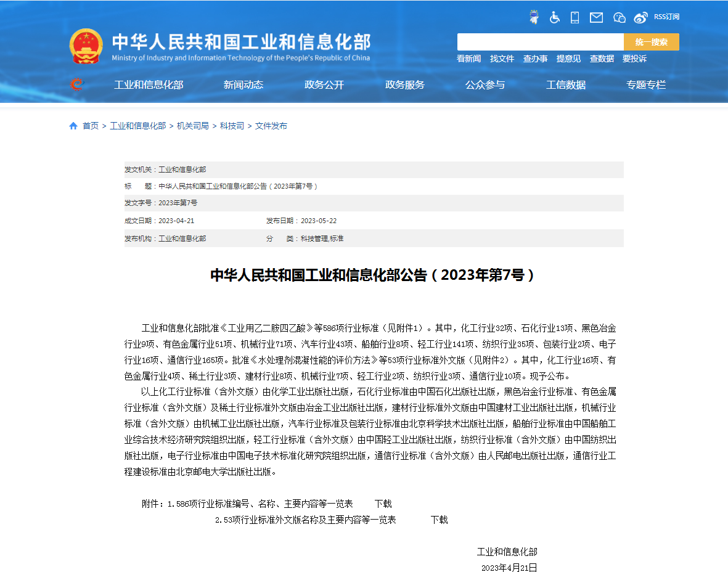Open the mobile version phone icon
The height and width of the screenshot is (572, 728).
tap(575, 17)
